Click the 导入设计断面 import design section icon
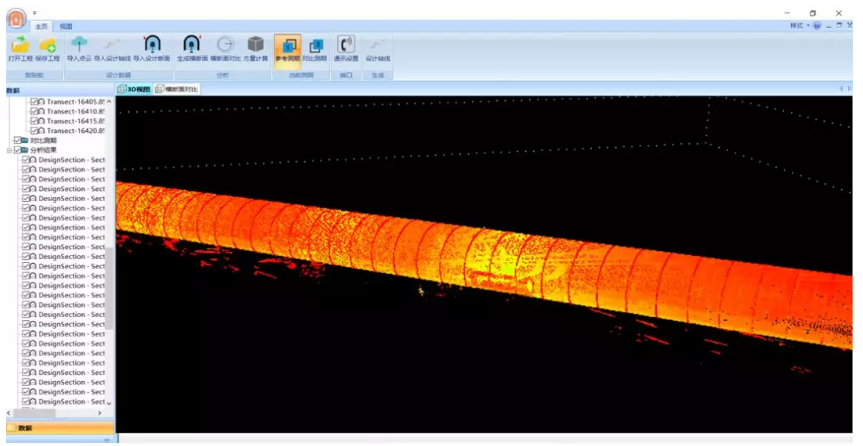Screen dimensions: 863x446 pyautogui.click(x=151, y=46)
